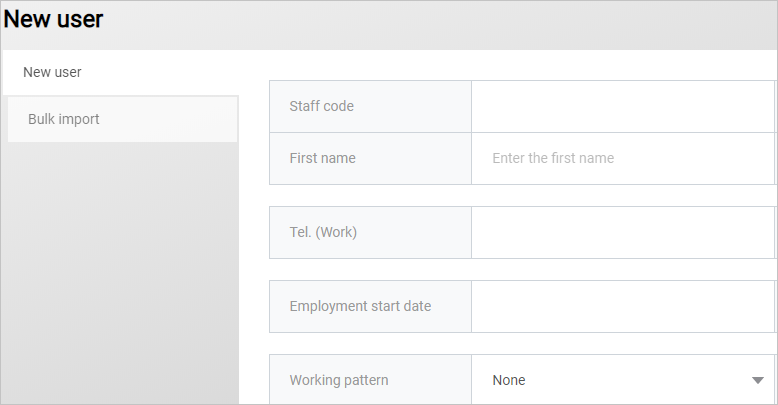Click the 'None' working pattern value

coord(509,380)
